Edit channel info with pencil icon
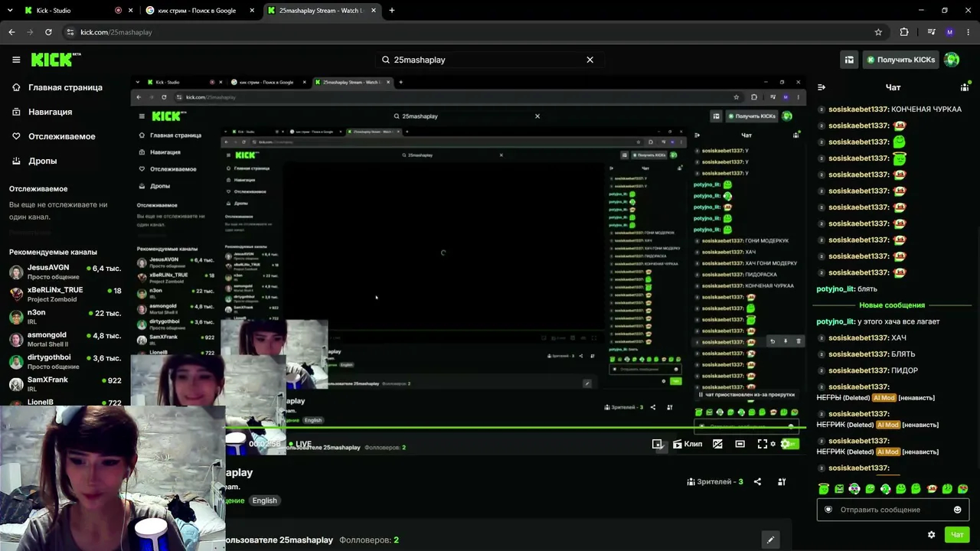This screenshot has height=551, width=980. pyautogui.click(x=770, y=540)
